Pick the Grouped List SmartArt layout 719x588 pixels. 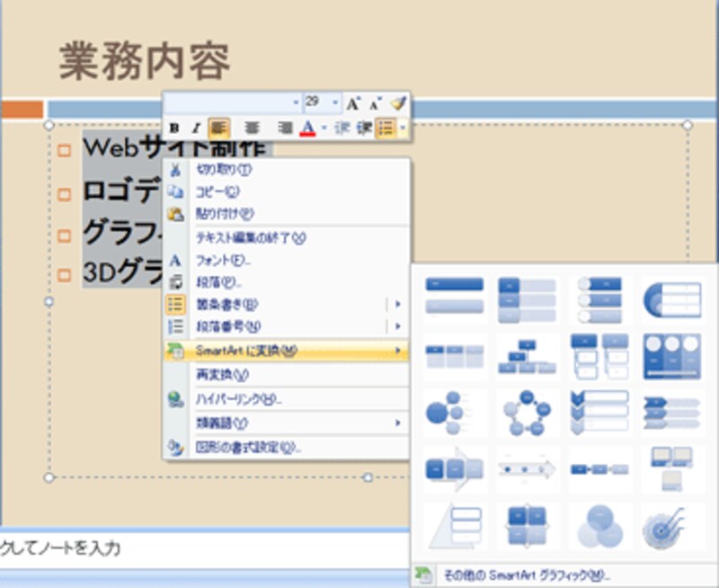pyautogui.click(x=599, y=356)
